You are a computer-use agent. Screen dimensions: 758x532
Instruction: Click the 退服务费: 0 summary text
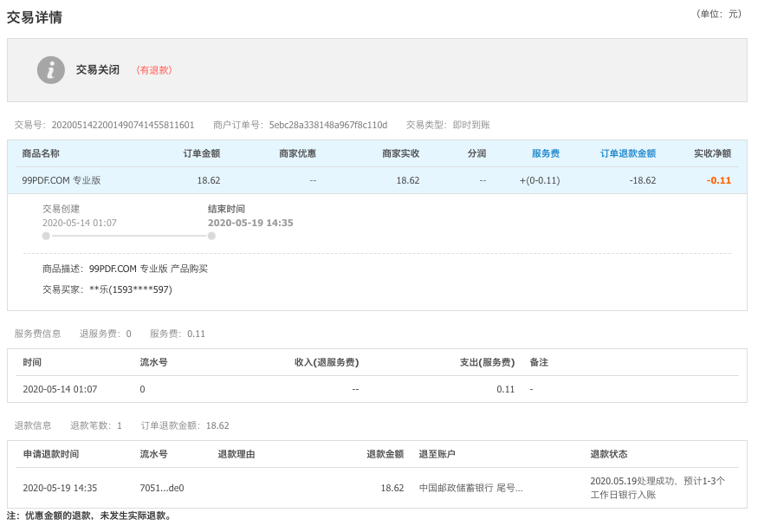tap(106, 334)
